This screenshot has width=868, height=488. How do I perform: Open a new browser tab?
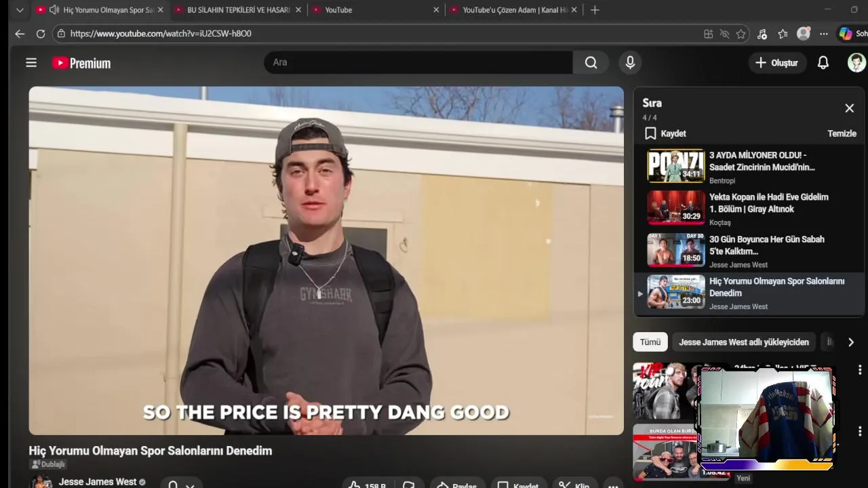[x=595, y=10]
